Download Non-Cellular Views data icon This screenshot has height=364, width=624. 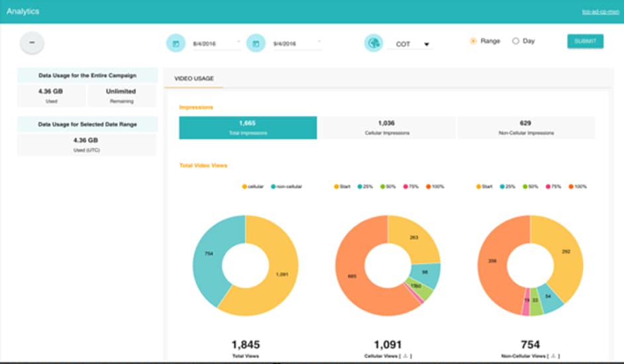554,356
